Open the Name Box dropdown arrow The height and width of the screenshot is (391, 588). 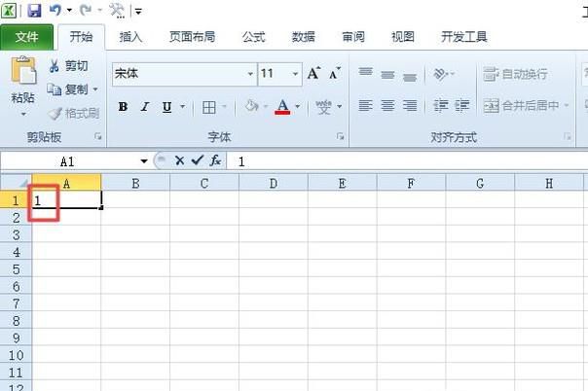coord(144,161)
